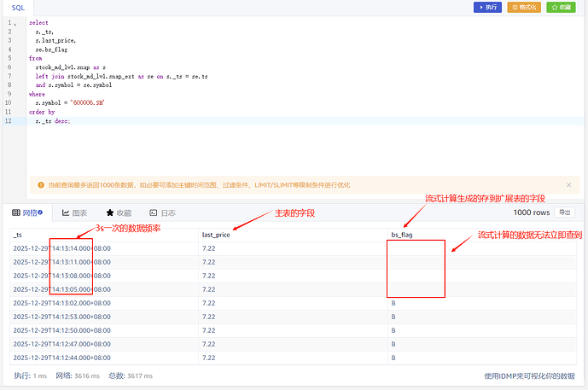
Task: Select the 网格 grid results tab
Action: coord(30,212)
